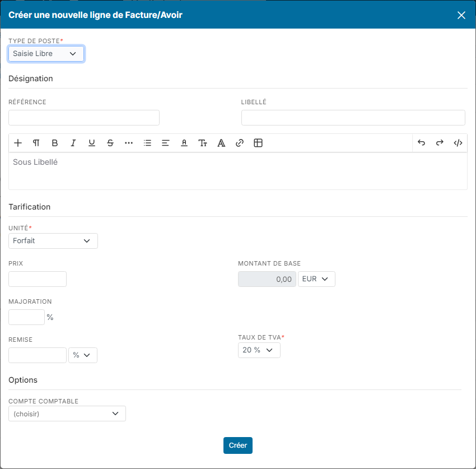
Task: Toggle italic formatting
Action: [73, 143]
